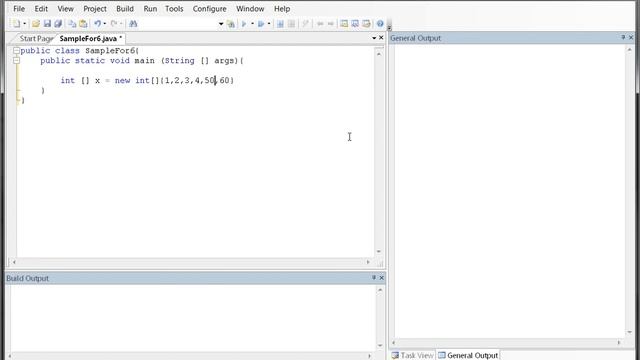Viewport: 640px width, 360px height.
Task: Click the greyed debug tool icon
Action: [x=305, y=24]
